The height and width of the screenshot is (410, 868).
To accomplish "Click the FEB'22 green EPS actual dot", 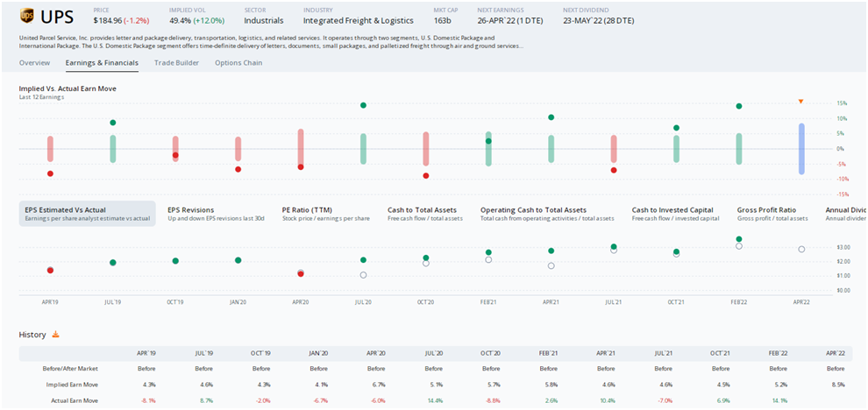I will click(738, 239).
